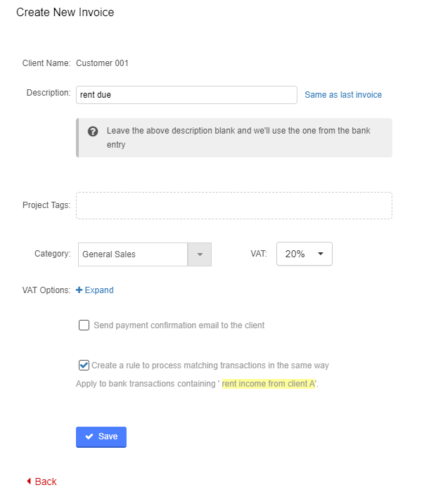Screen dimensions: 424x504
Task: Click the red Back arrow icon
Action: [29, 482]
